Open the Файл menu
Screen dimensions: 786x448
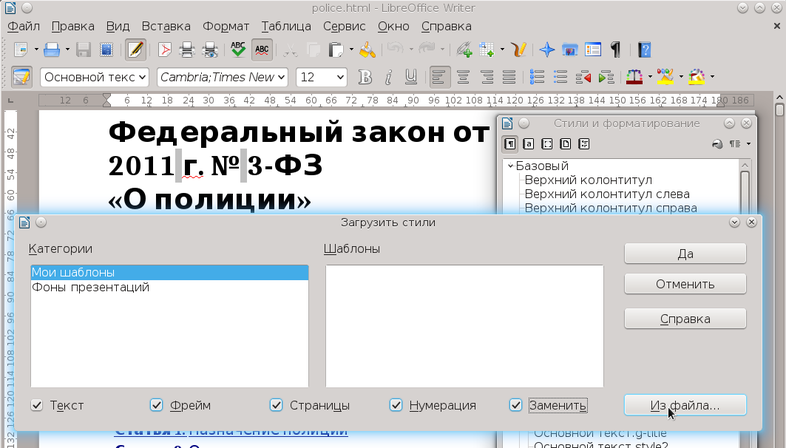coord(24,26)
